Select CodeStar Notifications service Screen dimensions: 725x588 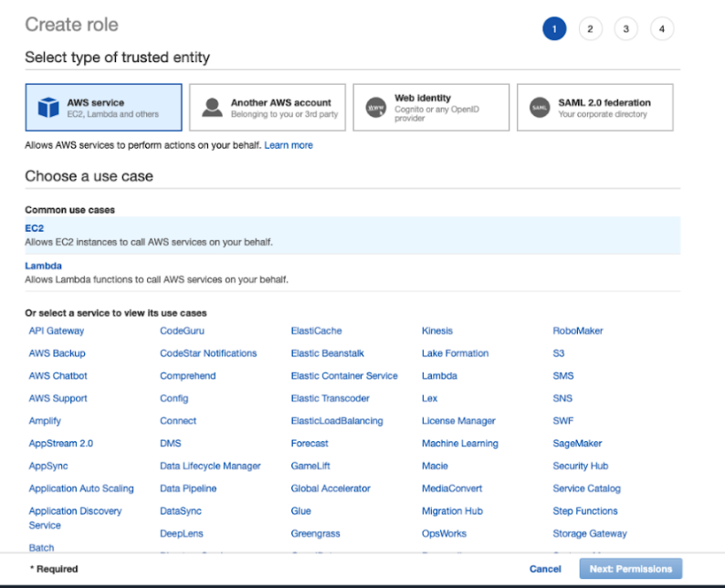pyautogui.click(x=208, y=353)
